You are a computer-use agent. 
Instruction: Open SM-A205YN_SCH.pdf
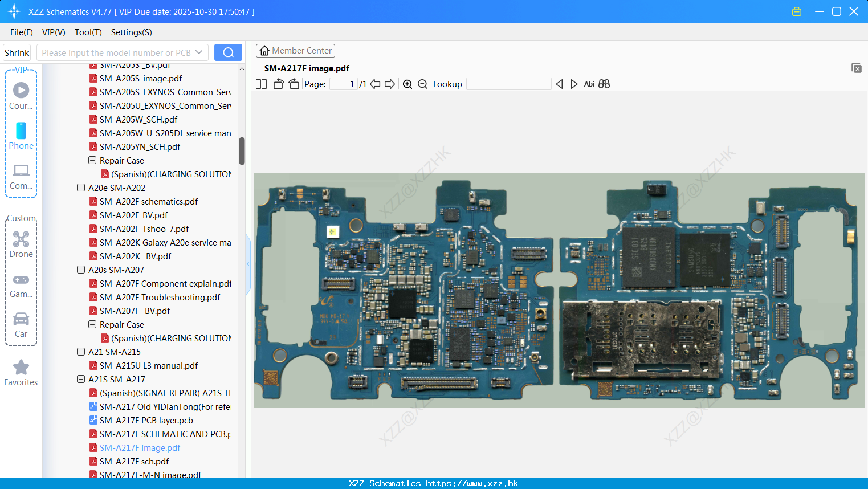click(140, 146)
